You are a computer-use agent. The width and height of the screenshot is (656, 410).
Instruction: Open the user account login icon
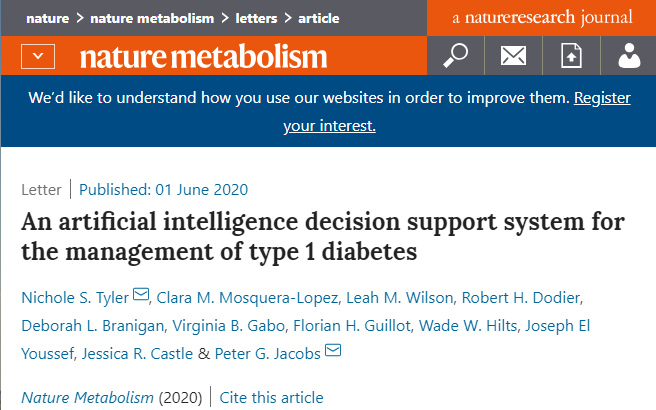628,56
